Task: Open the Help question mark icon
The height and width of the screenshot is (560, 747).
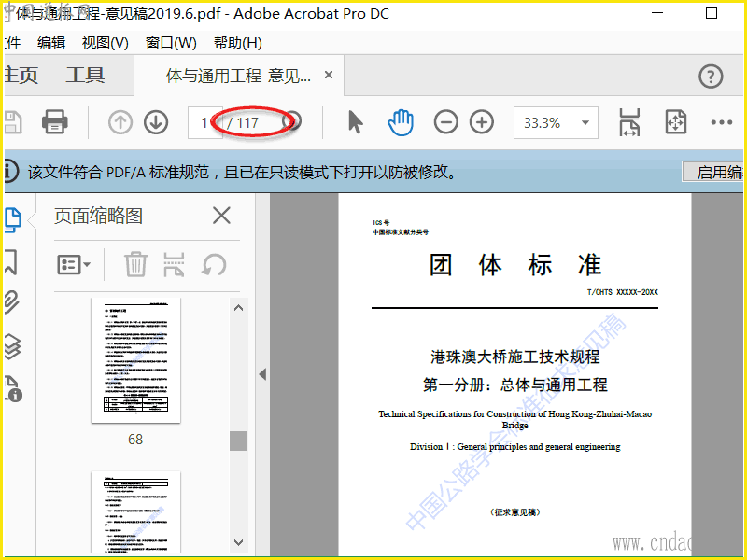Action: (x=711, y=77)
